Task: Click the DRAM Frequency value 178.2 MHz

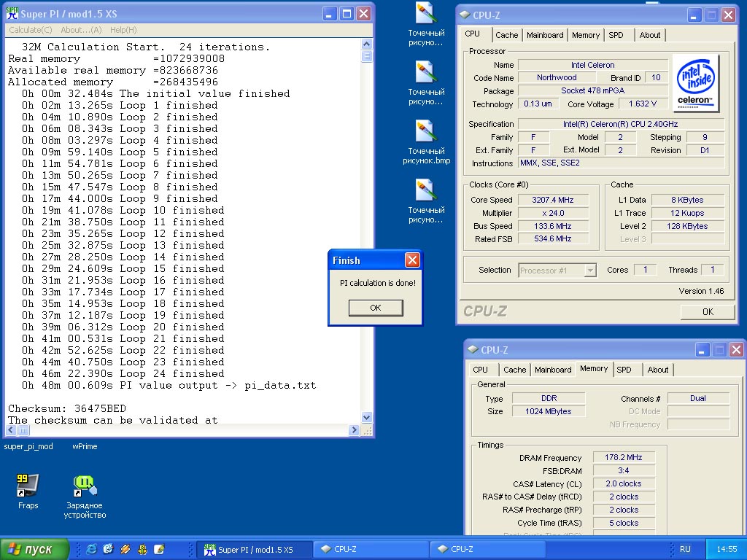Action: [x=623, y=457]
